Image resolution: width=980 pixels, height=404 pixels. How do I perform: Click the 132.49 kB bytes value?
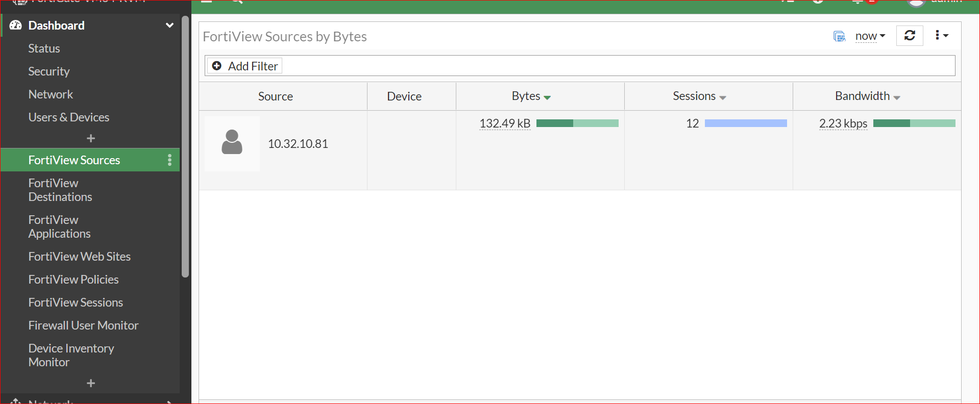click(505, 123)
